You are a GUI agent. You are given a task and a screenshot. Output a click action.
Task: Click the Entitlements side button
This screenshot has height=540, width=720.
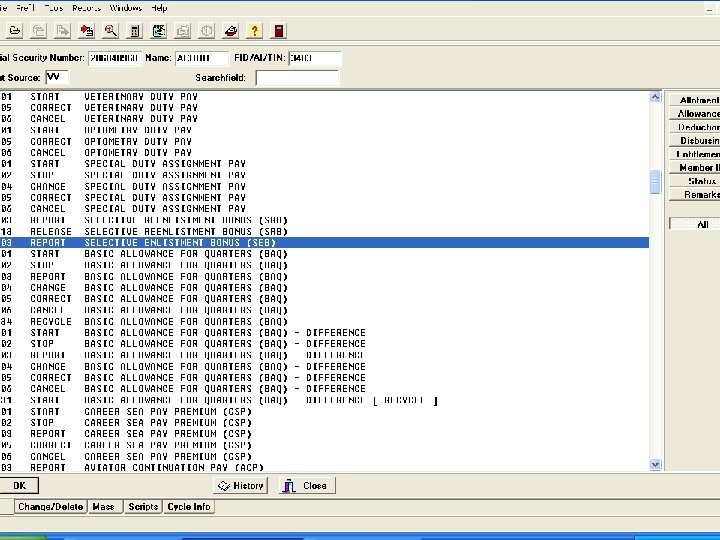tap(695, 154)
